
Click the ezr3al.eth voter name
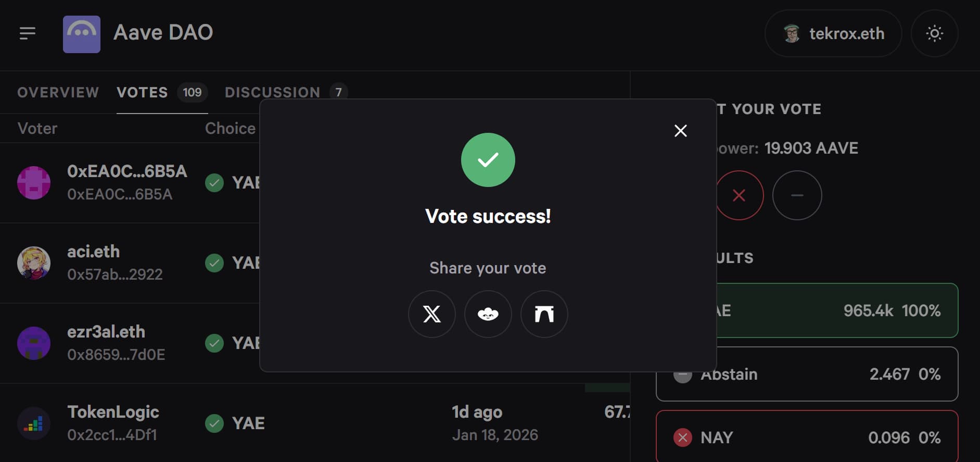(106, 332)
